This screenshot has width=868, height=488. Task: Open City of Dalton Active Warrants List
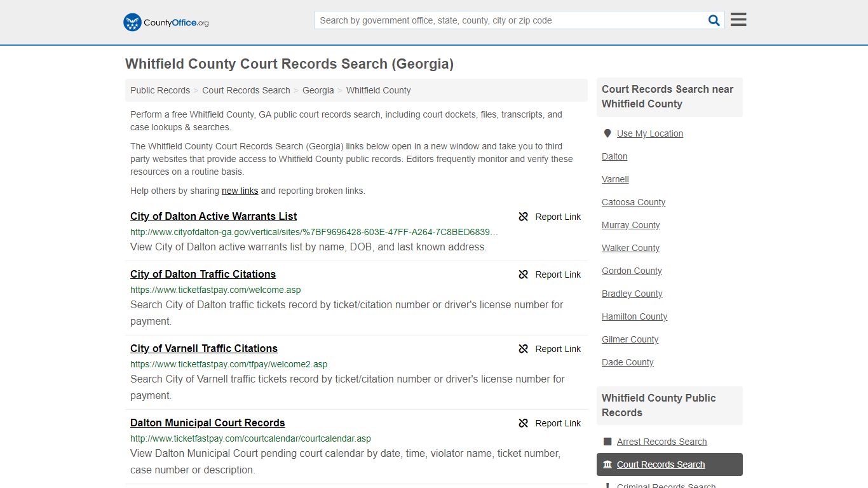pos(214,216)
